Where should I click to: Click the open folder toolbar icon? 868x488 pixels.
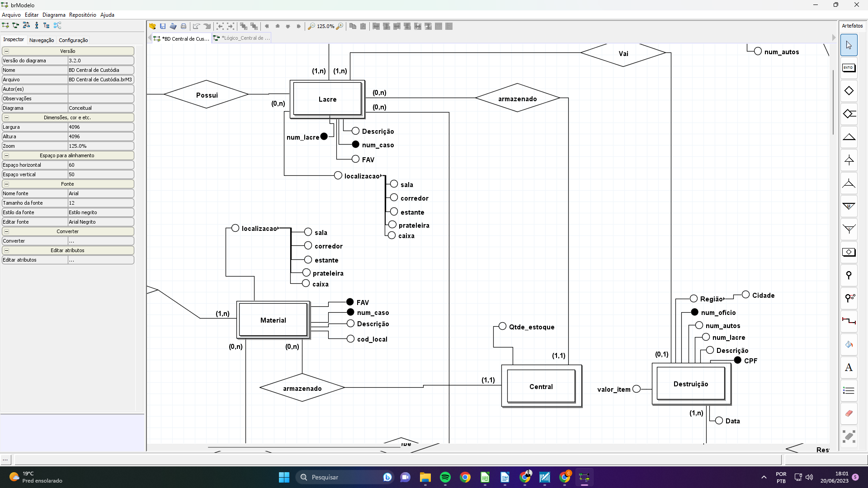[x=152, y=26]
